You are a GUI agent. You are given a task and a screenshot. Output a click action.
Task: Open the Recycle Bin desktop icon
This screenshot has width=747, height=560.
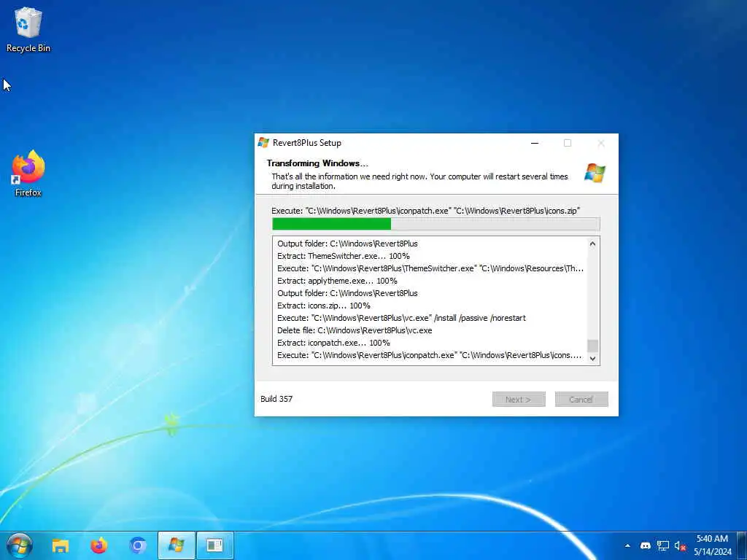pyautogui.click(x=28, y=29)
